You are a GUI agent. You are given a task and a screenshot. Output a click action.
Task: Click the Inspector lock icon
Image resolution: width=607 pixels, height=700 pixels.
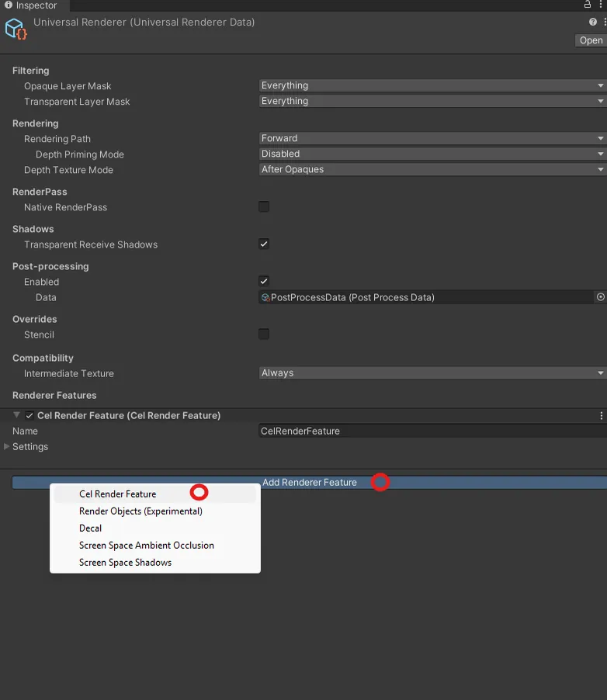[588, 5]
